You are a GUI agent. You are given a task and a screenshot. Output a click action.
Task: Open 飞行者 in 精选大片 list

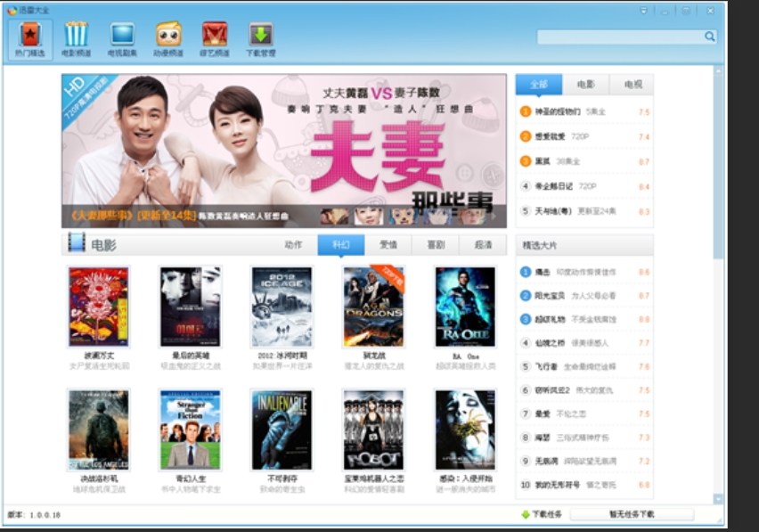(x=584, y=366)
